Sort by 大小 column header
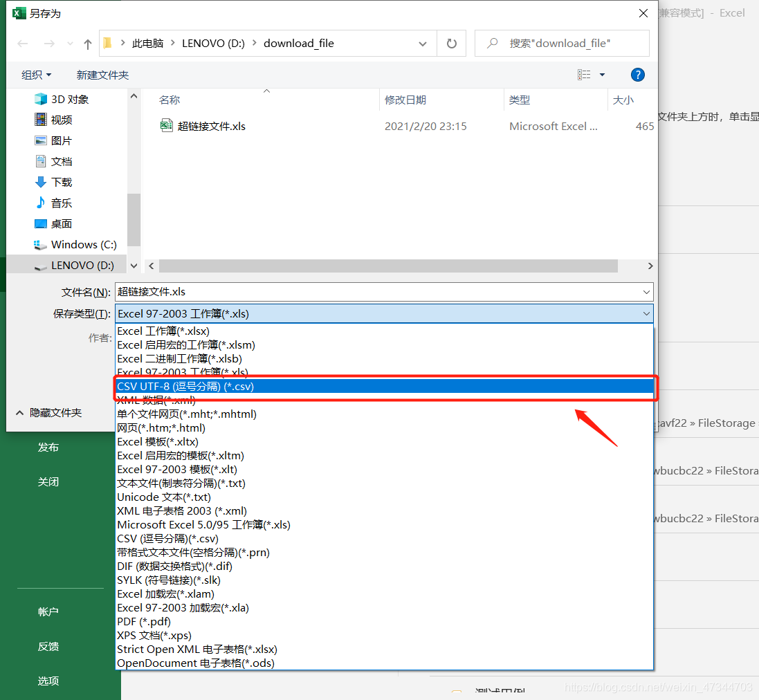The image size is (759, 700). [x=623, y=100]
